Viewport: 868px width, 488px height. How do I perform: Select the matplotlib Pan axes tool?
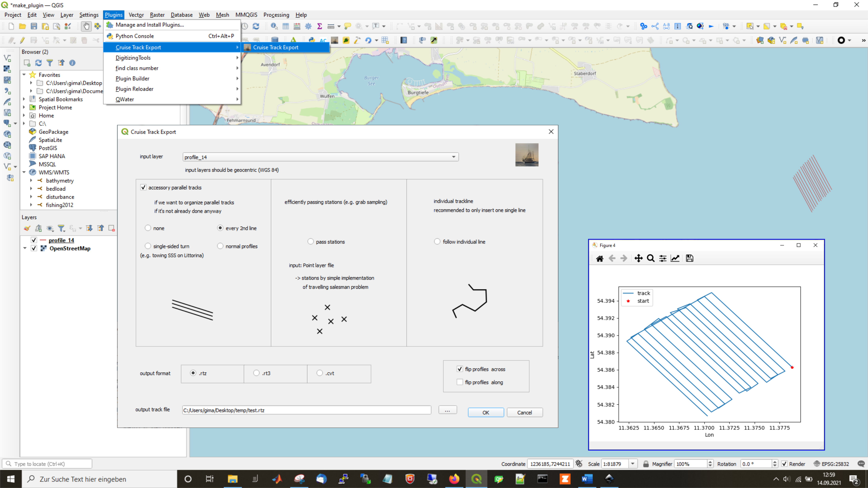(x=639, y=258)
